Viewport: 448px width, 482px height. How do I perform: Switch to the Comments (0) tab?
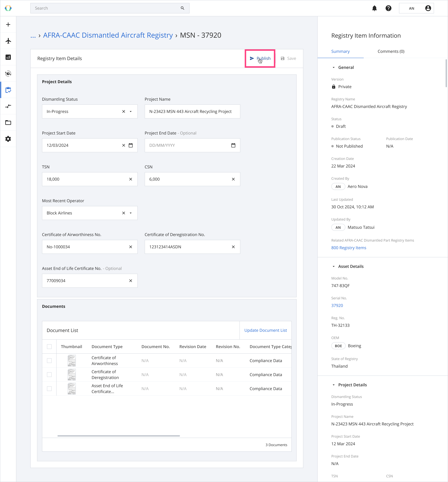click(391, 51)
